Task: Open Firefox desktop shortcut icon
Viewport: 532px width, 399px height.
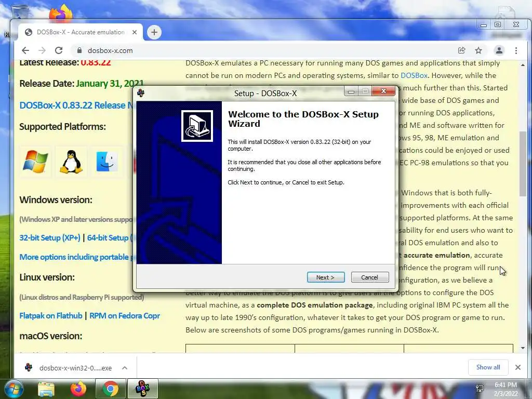Action: 61,14
